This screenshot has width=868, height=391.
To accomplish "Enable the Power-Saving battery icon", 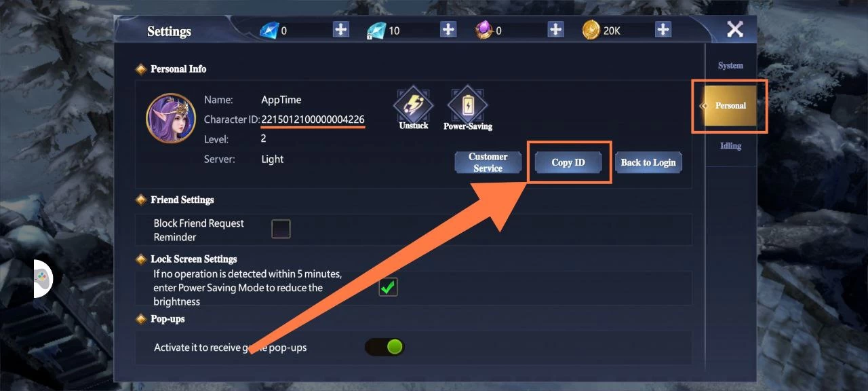I will 467,104.
